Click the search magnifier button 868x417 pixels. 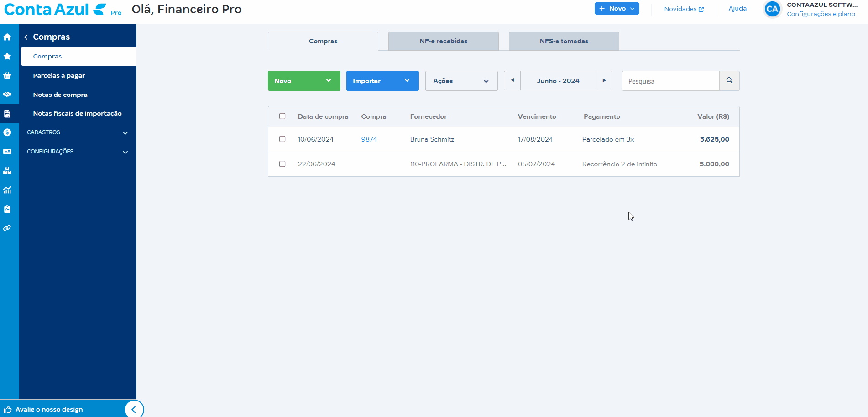tap(729, 81)
